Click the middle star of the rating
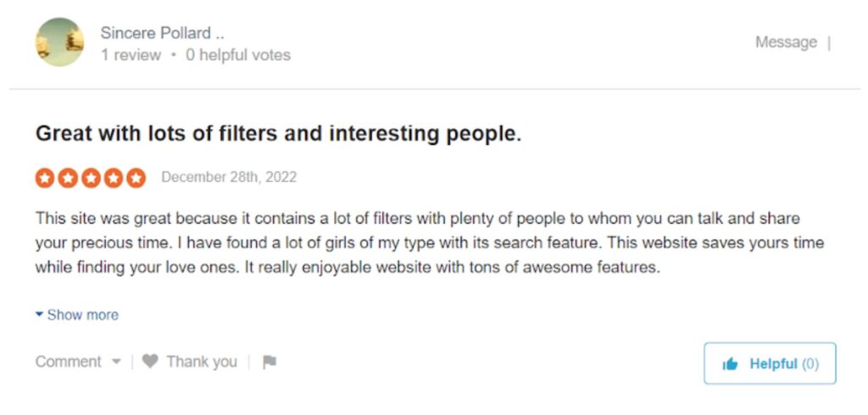The height and width of the screenshot is (415, 868). tap(91, 178)
